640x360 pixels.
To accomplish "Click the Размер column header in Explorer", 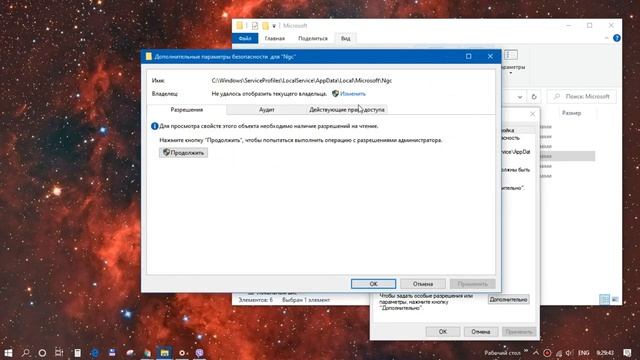I will coord(571,113).
